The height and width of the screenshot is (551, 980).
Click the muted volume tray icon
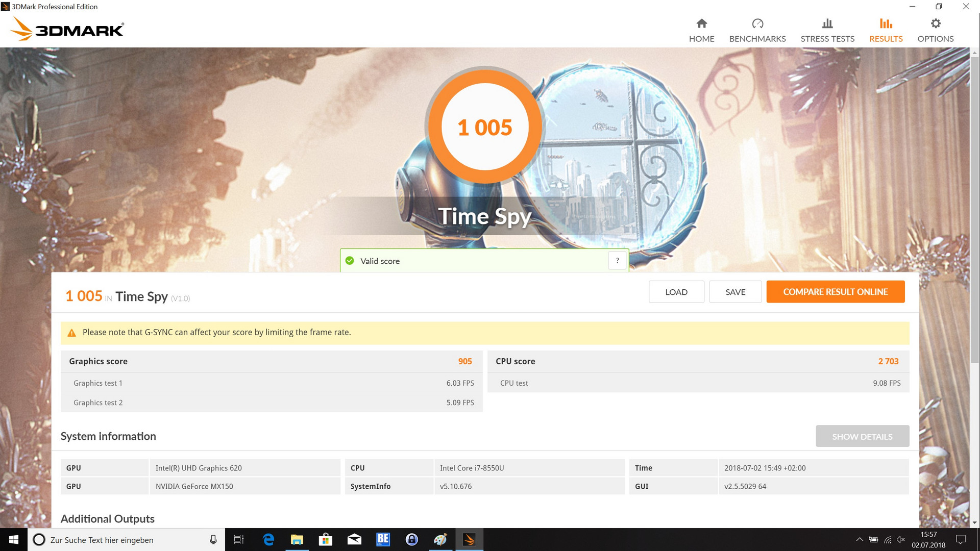901,540
